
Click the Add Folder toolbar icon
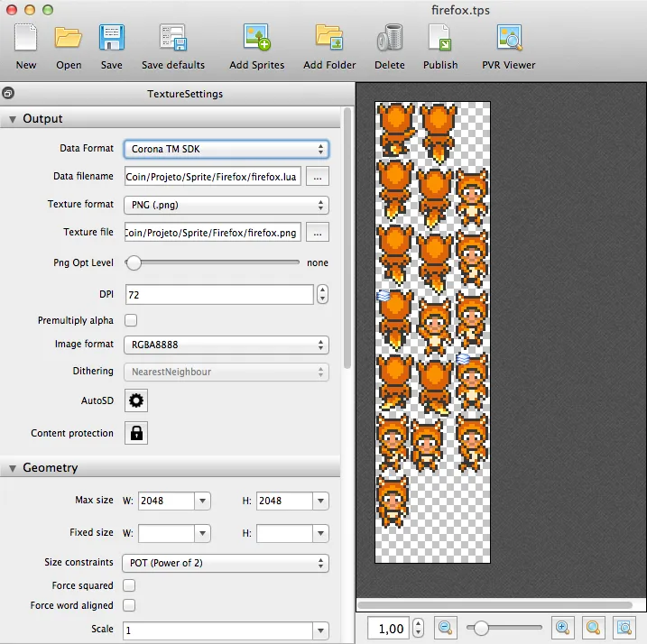[329, 38]
